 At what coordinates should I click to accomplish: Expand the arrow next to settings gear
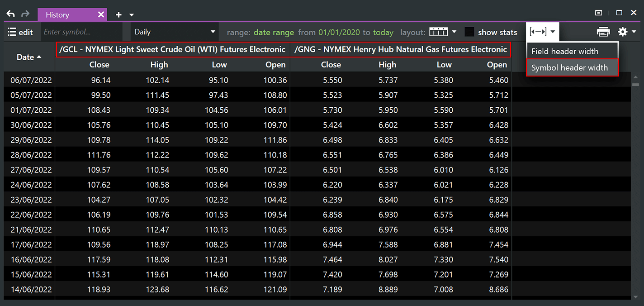click(634, 32)
